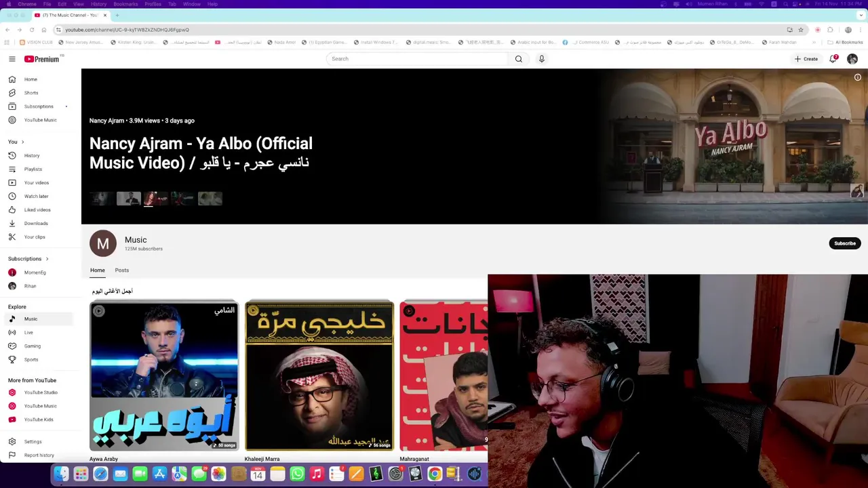Click the Nancy Ajram channel name
The image size is (868, 488).
tap(106, 121)
